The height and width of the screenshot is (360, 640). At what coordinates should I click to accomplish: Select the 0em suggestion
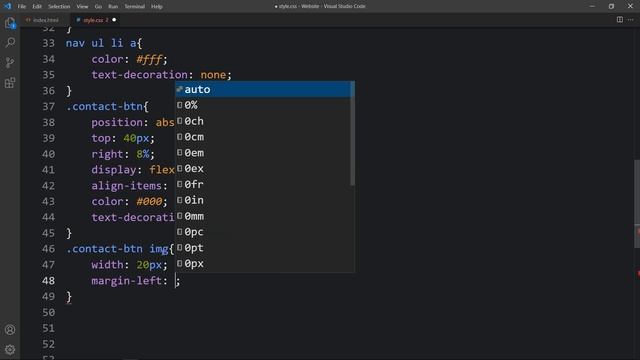263,153
